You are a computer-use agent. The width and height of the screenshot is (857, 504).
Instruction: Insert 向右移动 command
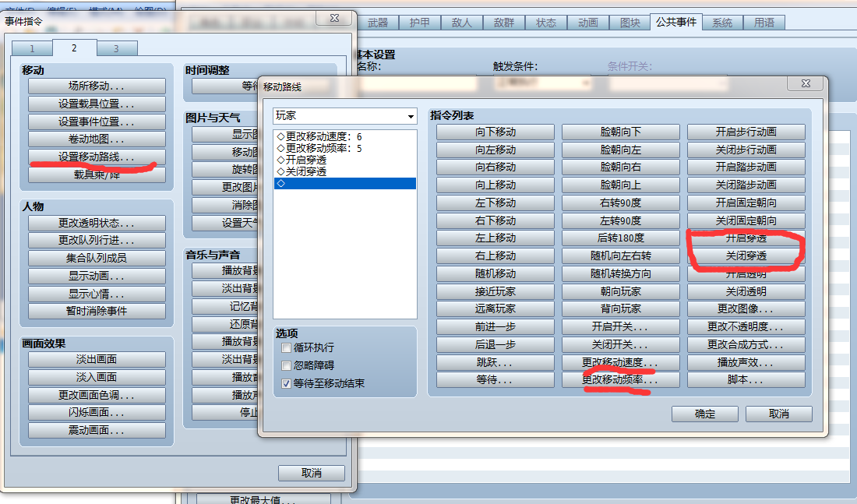[x=496, y=167]
